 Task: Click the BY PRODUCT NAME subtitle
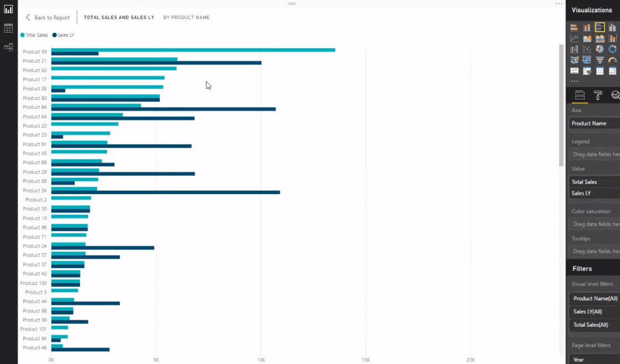coord(186,17)
